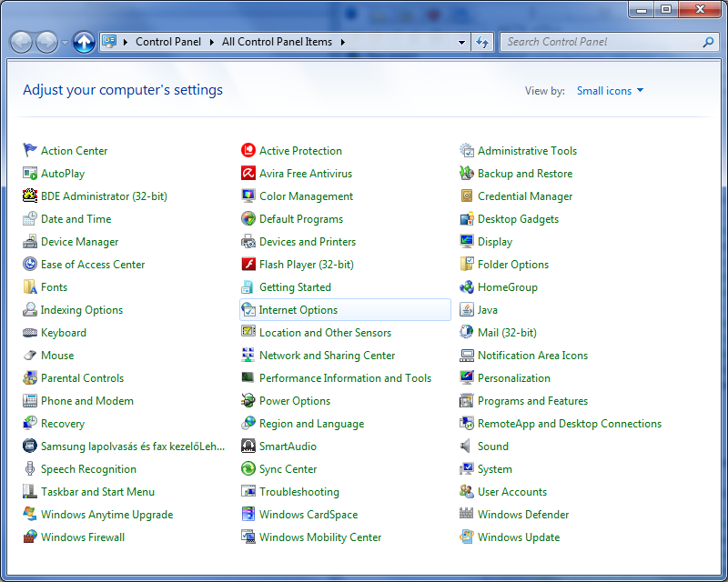Select All Control Panel Items breadcrumb
The width and height of the screenshot is (728, 582).
point(277,42)
